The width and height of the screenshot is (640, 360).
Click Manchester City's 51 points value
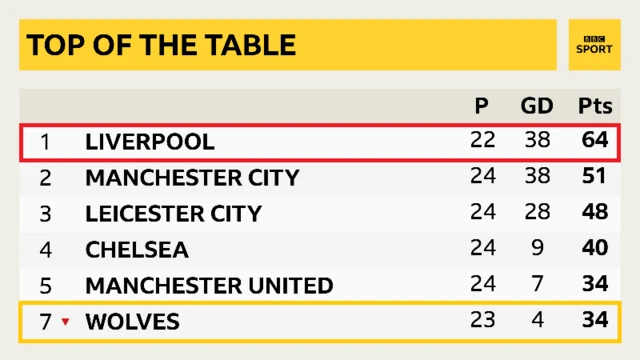[x=595, y=176]
